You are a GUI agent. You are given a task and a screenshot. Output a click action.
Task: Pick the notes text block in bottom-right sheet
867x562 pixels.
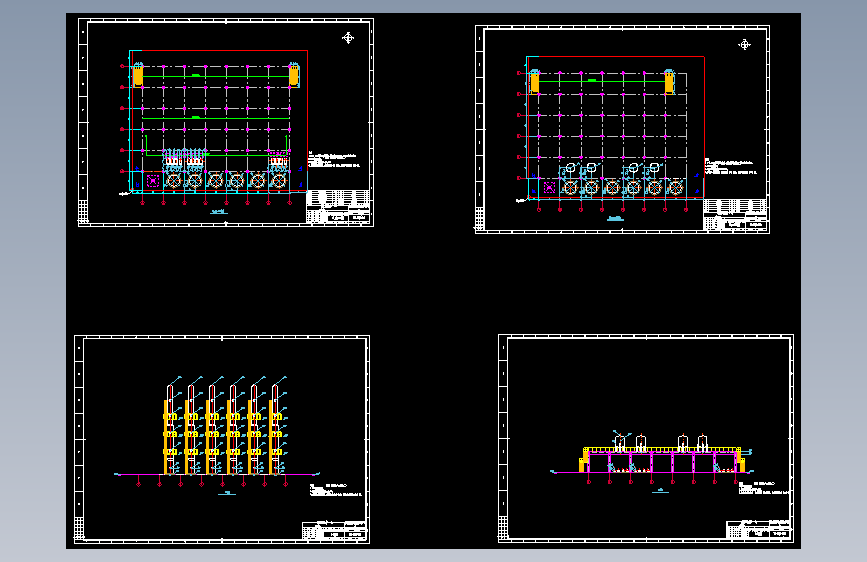tap(764, 488)
